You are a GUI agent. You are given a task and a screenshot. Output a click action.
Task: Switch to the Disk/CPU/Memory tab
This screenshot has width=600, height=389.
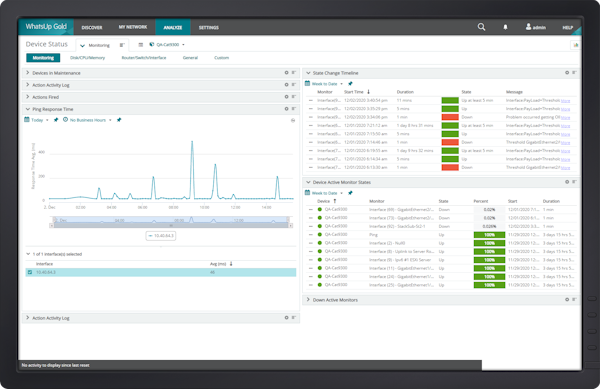point(87,58)
